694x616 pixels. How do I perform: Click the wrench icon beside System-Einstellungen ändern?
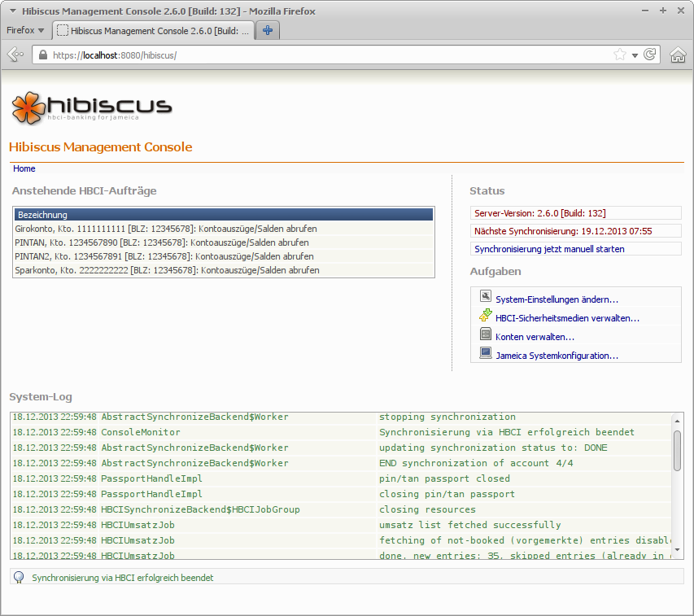pos(486,296)
